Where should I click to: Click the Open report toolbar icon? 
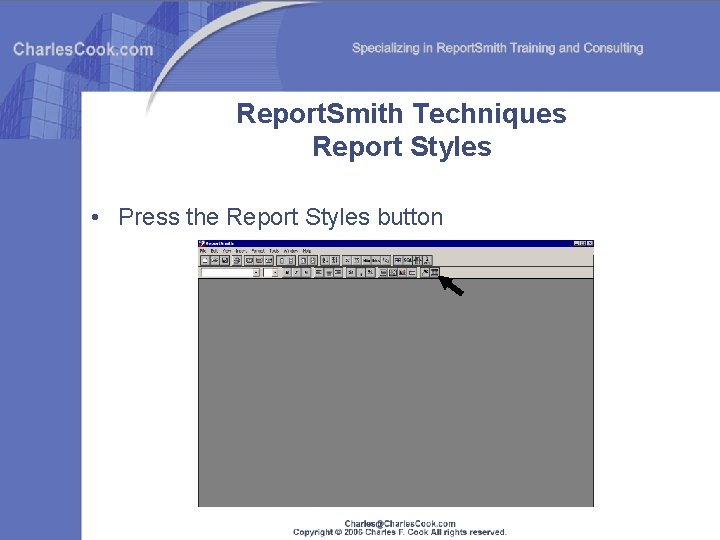click(x=214, y=260)
